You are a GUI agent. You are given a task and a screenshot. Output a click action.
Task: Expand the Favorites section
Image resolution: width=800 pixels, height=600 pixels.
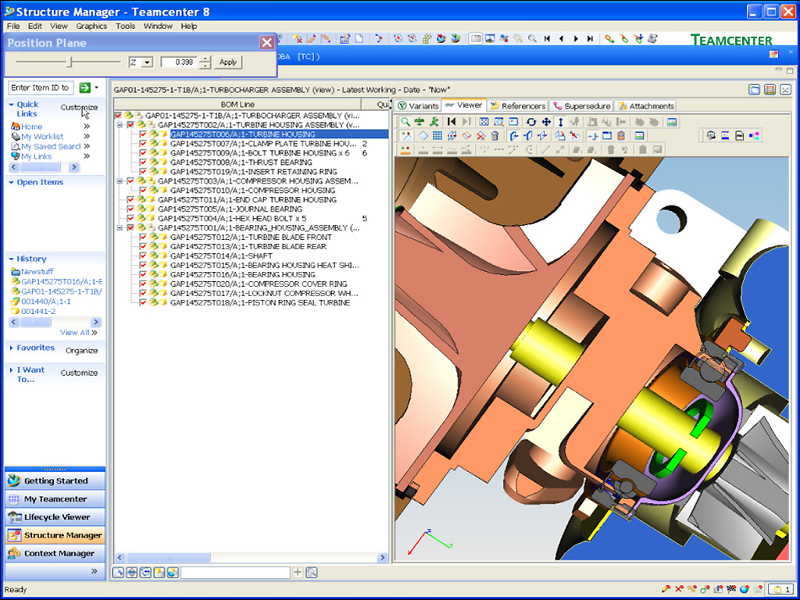(11, 348)
